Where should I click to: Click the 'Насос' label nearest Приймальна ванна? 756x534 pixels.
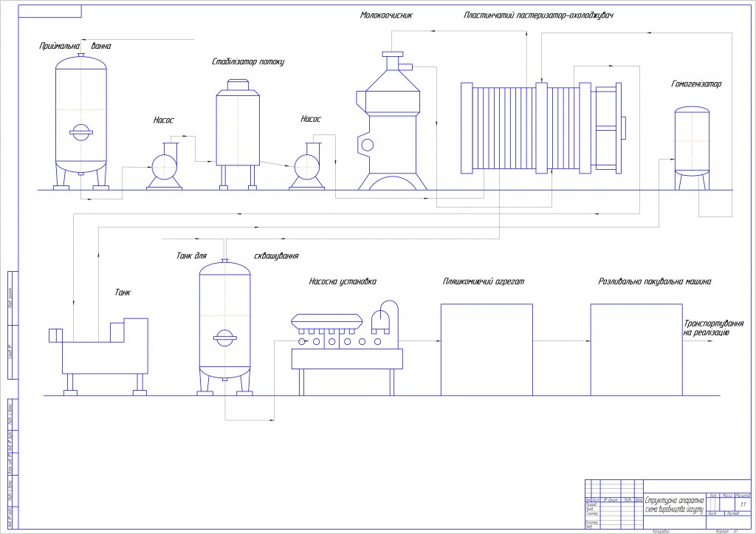pos(163,120)
